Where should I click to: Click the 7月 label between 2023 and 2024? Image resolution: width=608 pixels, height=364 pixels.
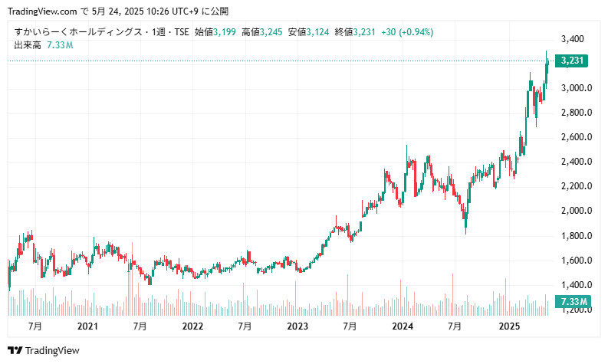350,326
